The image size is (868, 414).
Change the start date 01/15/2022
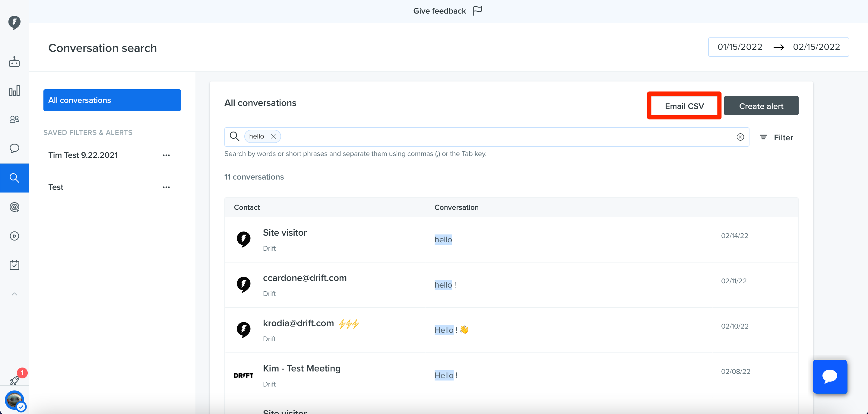(x=740, y=47)
